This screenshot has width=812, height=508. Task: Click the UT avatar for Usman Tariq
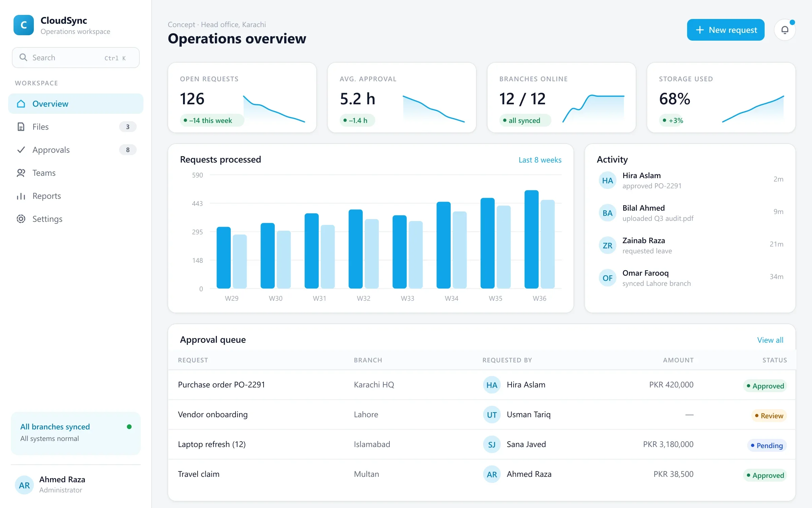pyautogui.click(x=492, y=415)
